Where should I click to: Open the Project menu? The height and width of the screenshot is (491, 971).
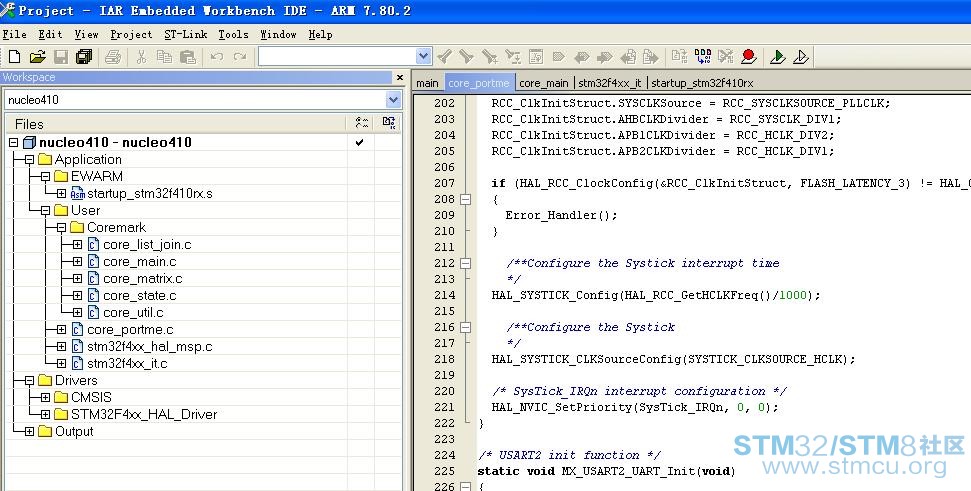pyautogui.click(x=131, y=35)
